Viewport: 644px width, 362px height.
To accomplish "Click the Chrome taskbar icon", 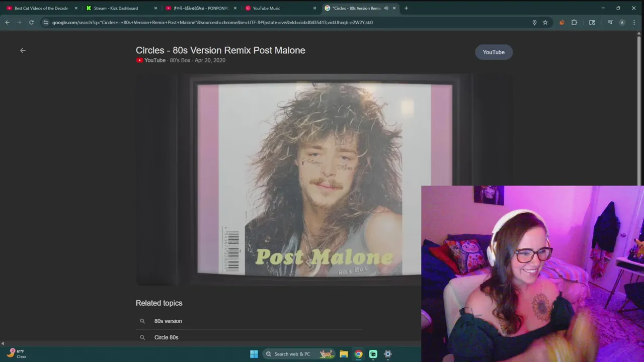I will pyautogui.click(x=358, y=354).
